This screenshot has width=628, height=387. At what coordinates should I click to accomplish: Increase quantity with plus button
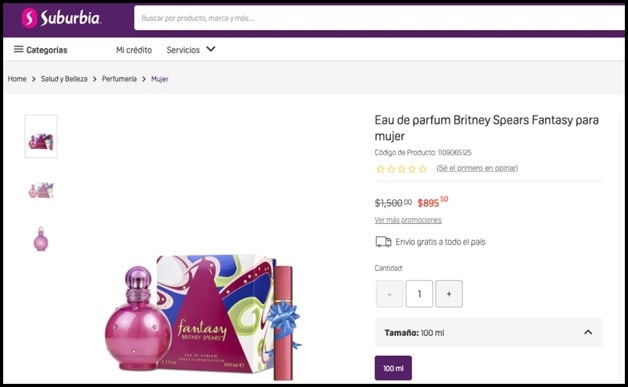[x=449, y=294]
